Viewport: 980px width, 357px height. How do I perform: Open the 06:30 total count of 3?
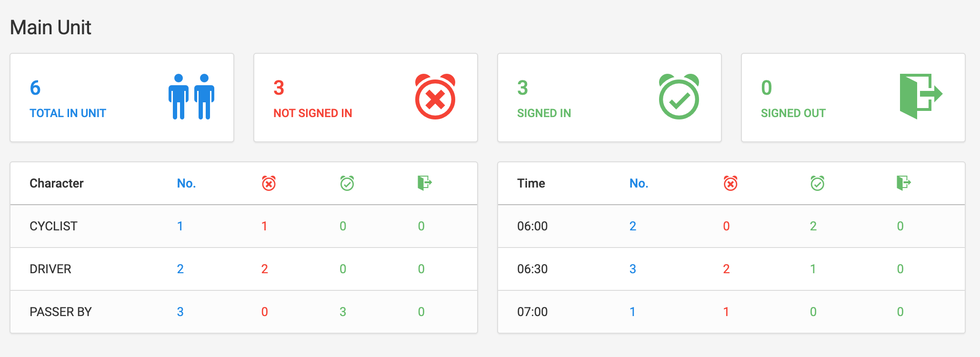632,269
